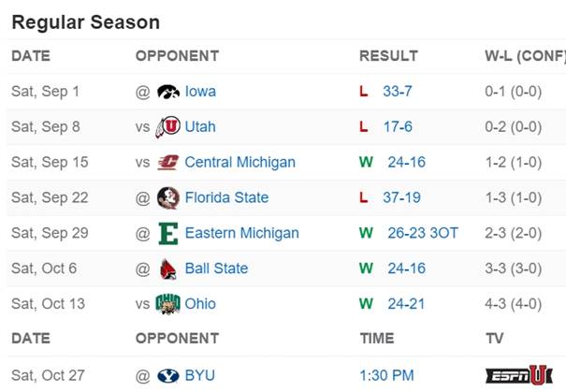The image size is (566, 392).
Task: Open the Eastern Michigan team link
Action: tap(241, 233)
